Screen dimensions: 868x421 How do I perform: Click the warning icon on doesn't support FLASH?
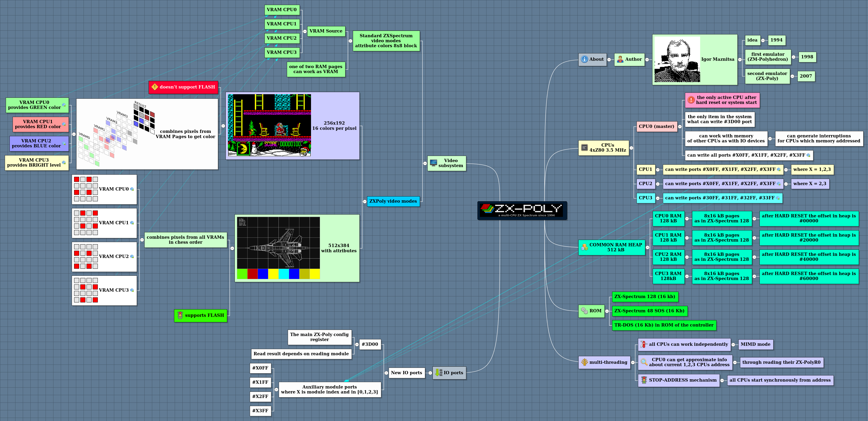click(x=155, y=87)
